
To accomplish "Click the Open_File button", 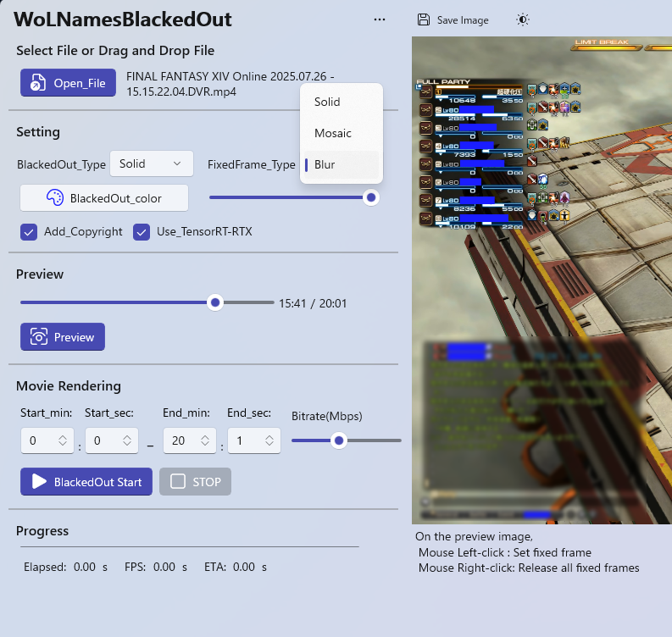I will coord(68,83).
